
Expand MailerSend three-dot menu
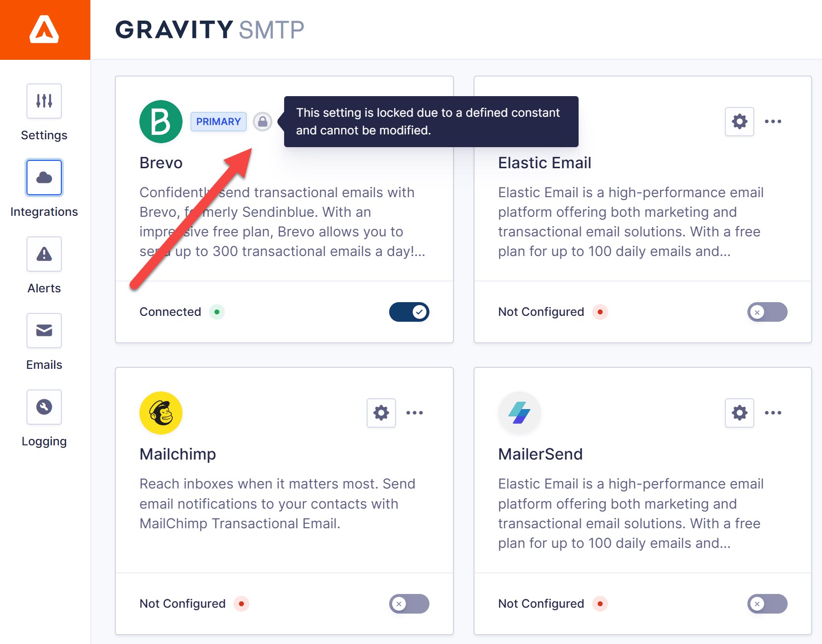pos(773,412)
